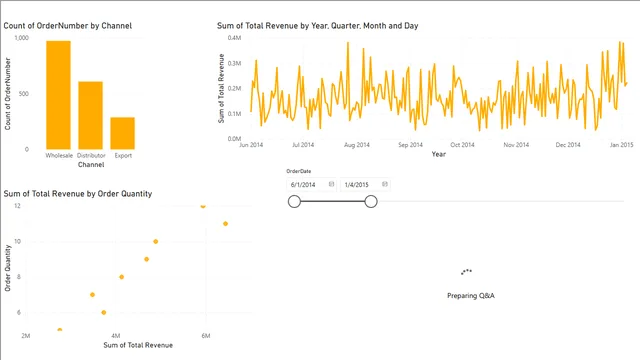Viewport: 640px width, 360px height.
Task: Click the '4M' scatter x-axis label
Action: 116,336
